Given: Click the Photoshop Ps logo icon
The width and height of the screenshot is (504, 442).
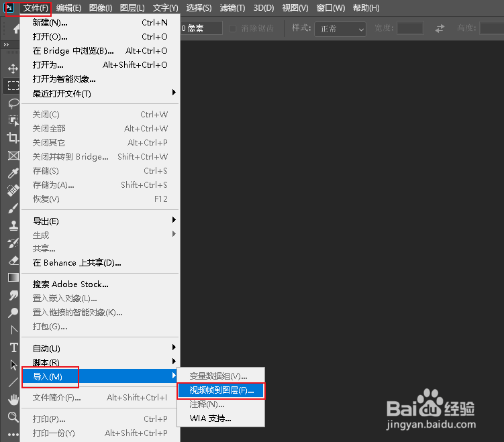Looking at the screenshot, I should (x=9, y=7).
